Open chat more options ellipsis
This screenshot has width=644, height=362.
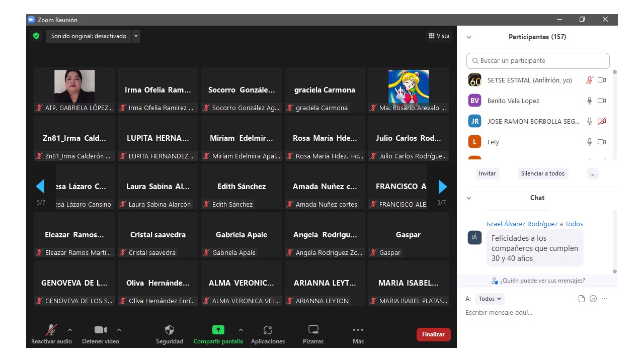[605, 299]
